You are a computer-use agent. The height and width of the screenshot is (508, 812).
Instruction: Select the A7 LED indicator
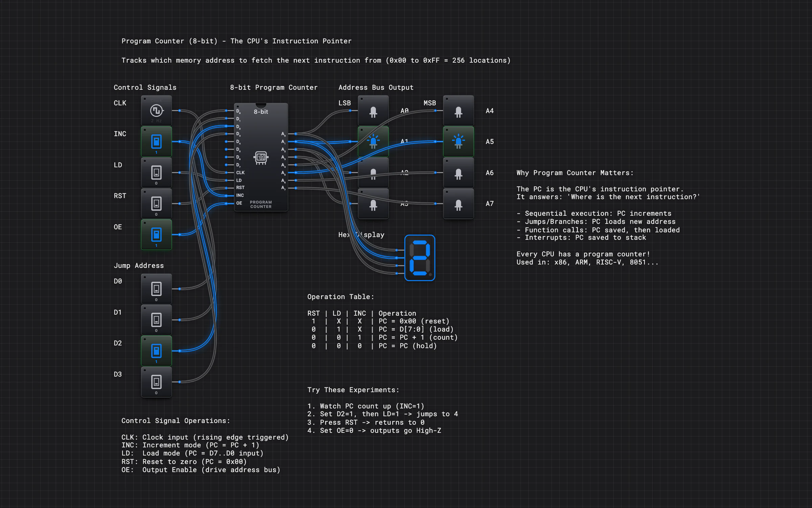[x=458, y=204]
